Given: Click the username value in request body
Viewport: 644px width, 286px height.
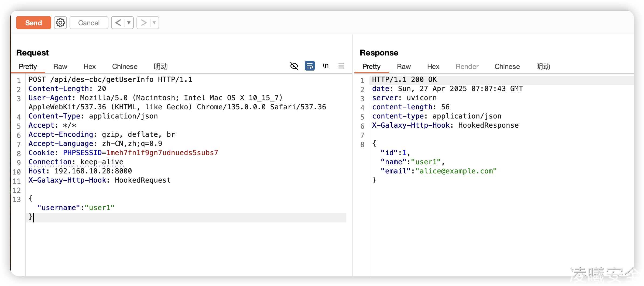Looking at the screenshot, I should [x=100, y=208].
